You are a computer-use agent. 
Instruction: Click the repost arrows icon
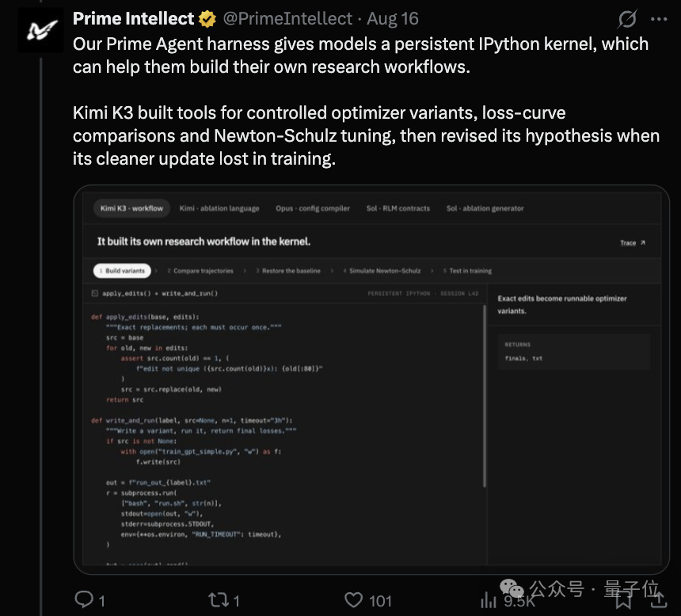point(219,600)
